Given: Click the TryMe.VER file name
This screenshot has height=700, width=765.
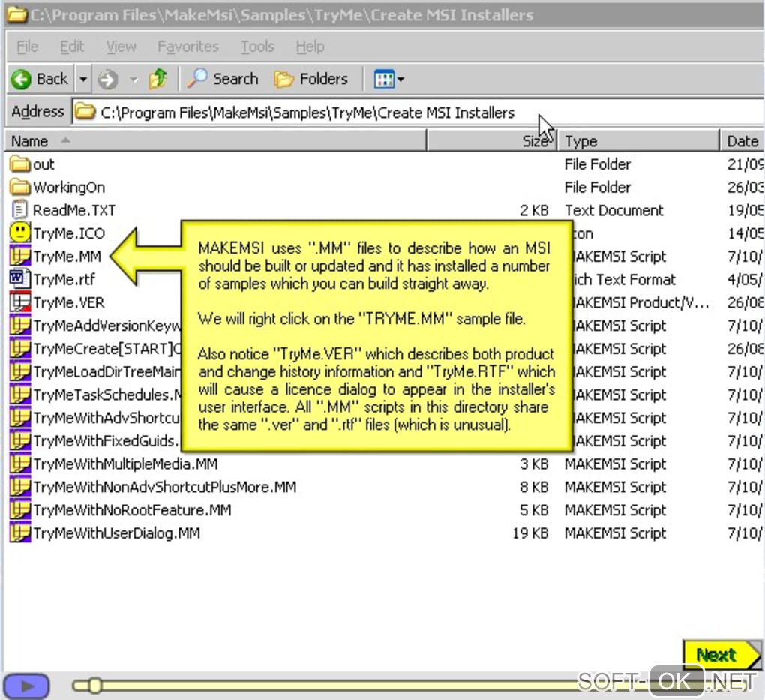Looking at the screenshot, I should (69, 302).
